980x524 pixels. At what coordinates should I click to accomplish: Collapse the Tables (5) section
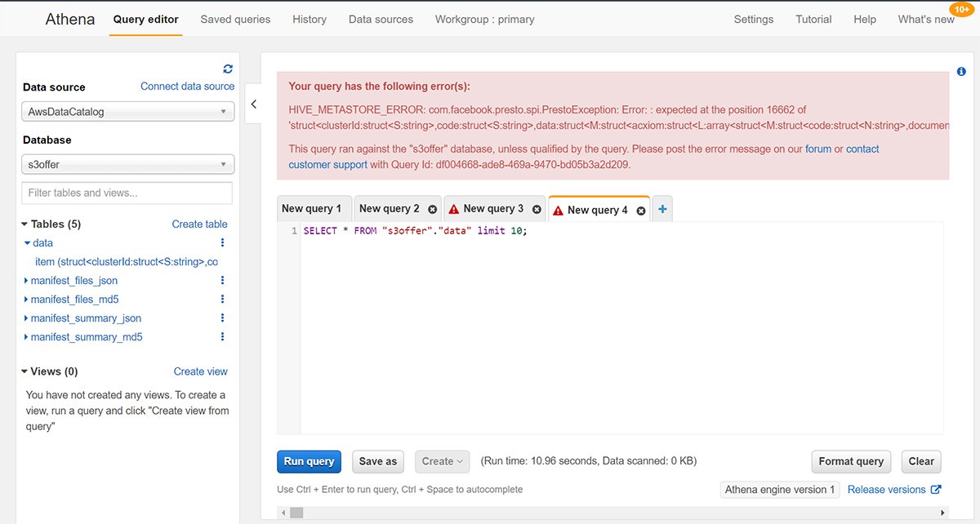24,224
